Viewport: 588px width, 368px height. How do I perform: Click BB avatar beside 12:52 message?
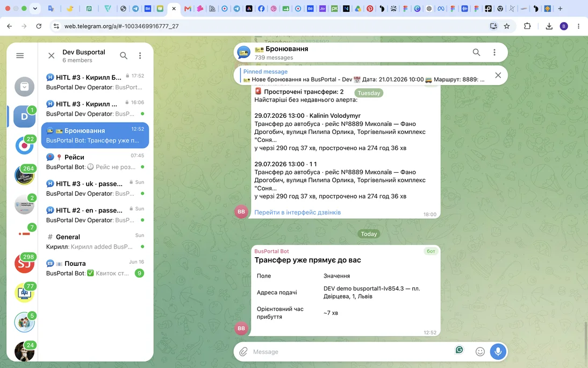[x=241, y=328]
